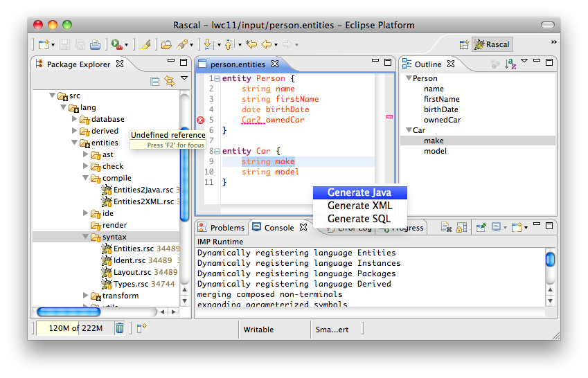Open the Run button dropdown arrow
This screenshot has height=378, width=588.
(x=126, y=46)
